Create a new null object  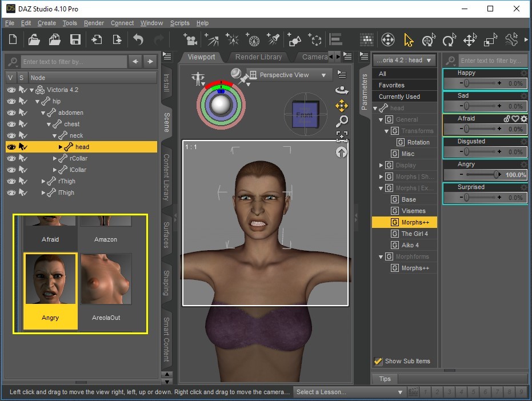[315, 39]
